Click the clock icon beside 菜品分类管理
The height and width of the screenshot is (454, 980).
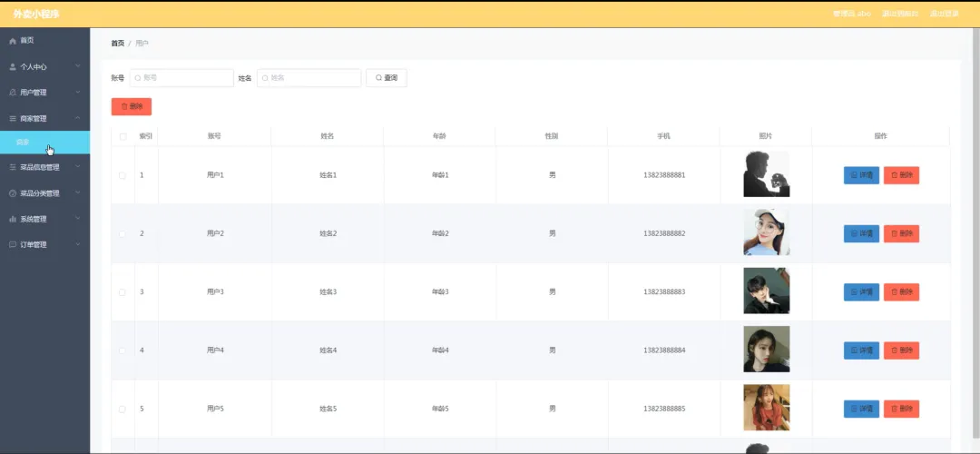click(x=13, y=193)
